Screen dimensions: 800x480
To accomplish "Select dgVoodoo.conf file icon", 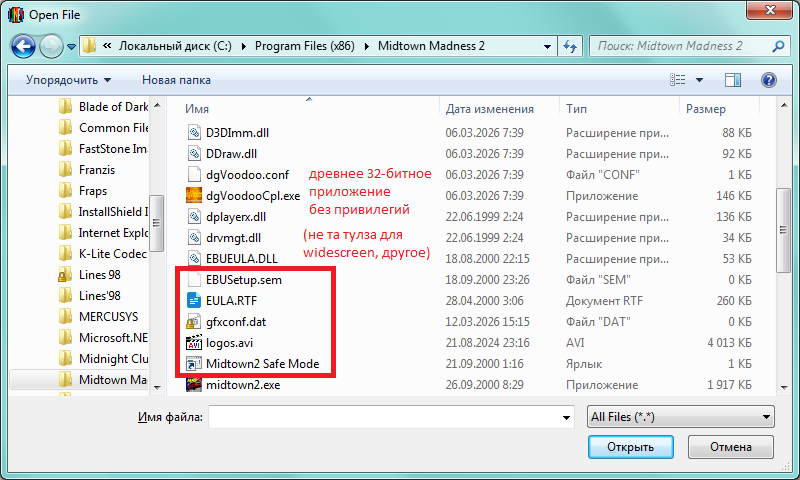I will (194, 174).
